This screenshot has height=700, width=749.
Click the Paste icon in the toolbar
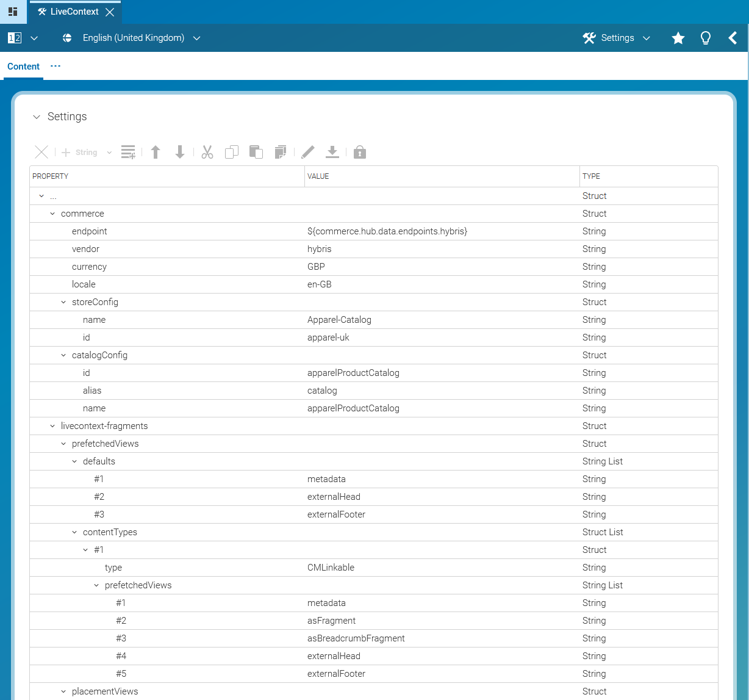256,152
